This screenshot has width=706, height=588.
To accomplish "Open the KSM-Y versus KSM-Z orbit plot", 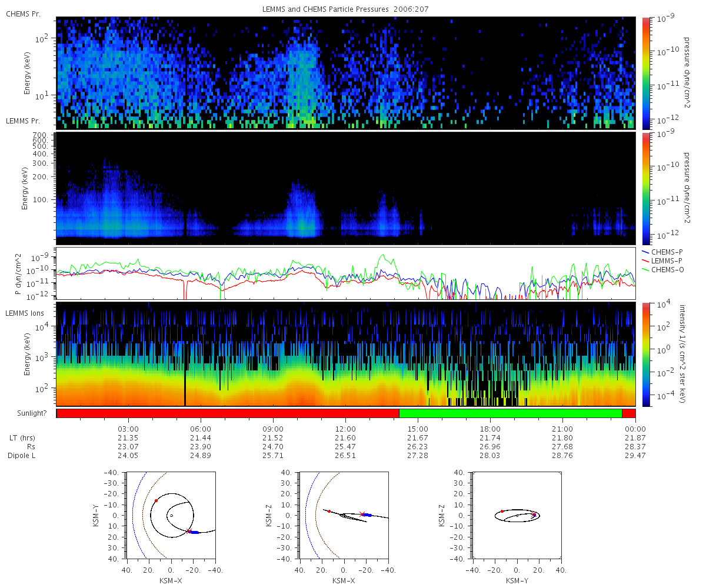I will point(517,515).
